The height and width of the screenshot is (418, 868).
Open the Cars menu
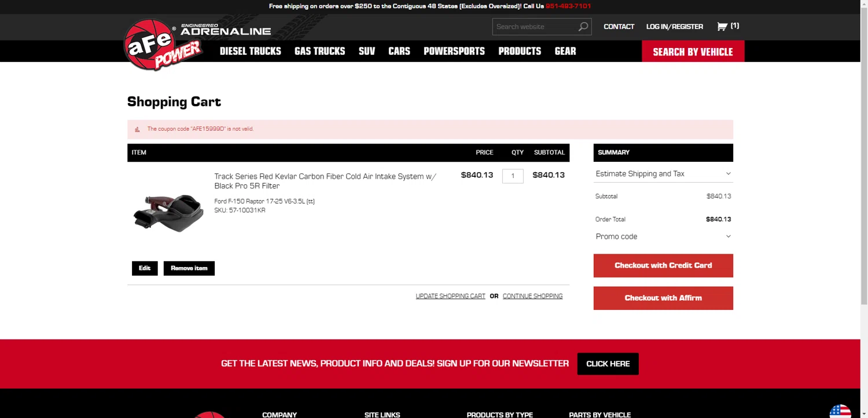(x=399, y=51)
